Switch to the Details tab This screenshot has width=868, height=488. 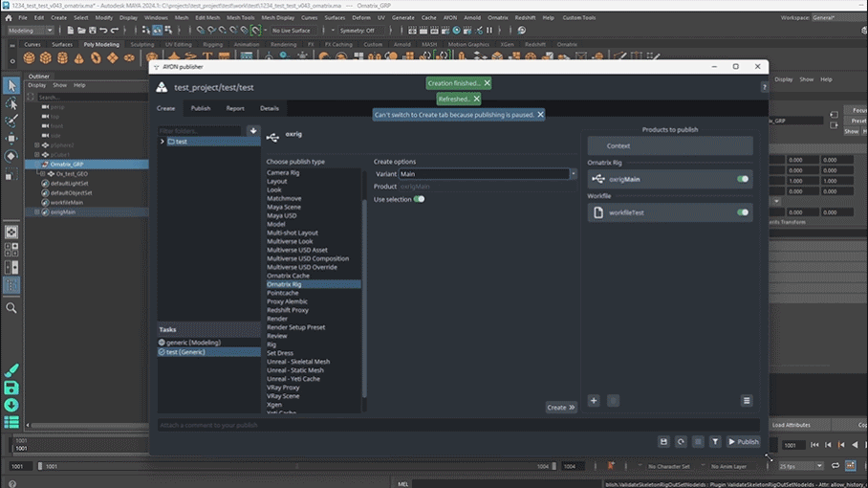[270, 108]
